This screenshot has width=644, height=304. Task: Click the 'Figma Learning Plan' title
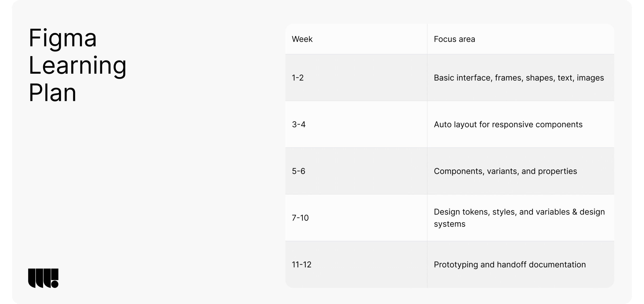pos(77,65)
